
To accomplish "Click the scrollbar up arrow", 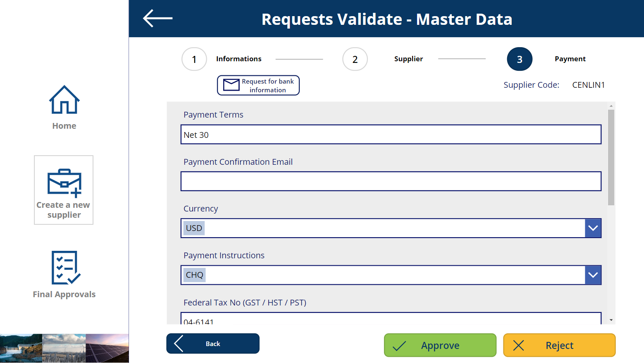I will tap(611, 106).
